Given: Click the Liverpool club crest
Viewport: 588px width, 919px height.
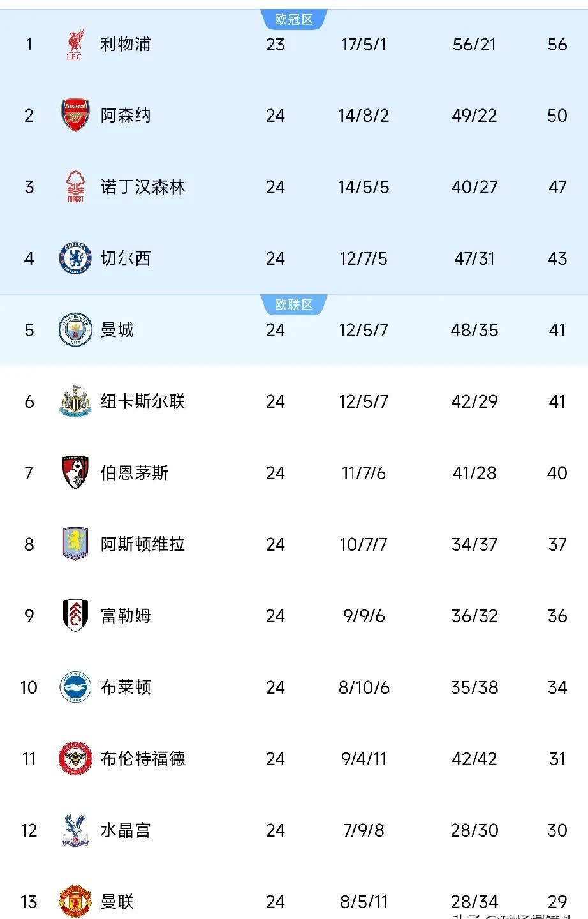Looking at the screenshot, I should pyautogui.click(x=75, y=45).
